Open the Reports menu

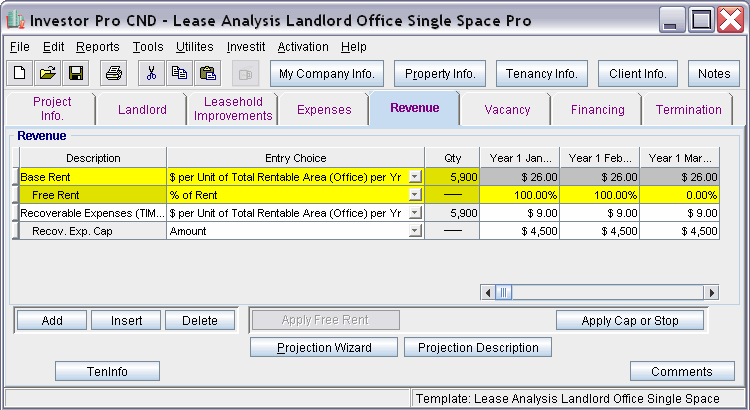point(98,47)
